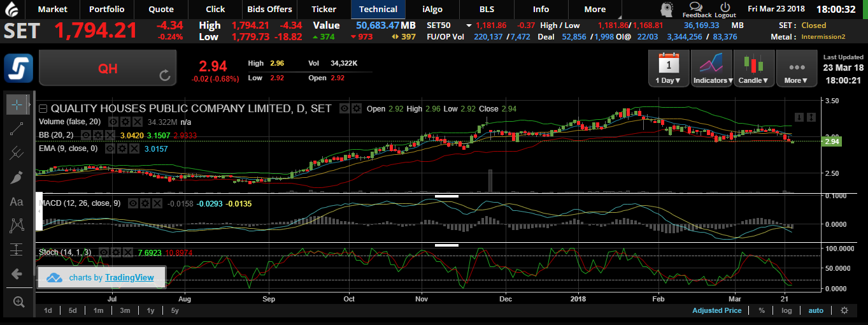Click the refresh icon beside QH
The image size is (868, 325).
165,76
